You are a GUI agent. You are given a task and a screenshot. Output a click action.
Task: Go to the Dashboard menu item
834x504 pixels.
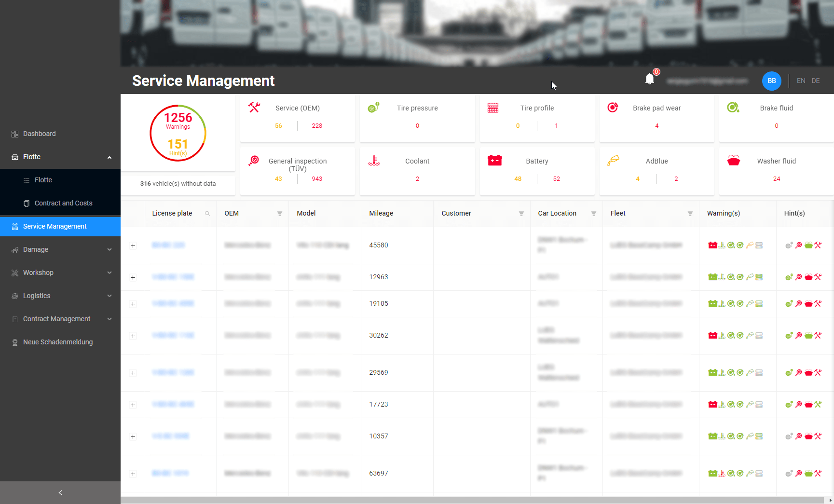[39, 134]
